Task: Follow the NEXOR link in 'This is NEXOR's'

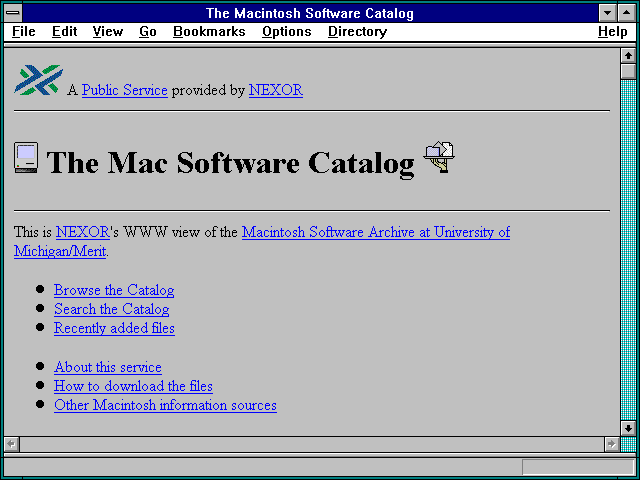Action: pyautogui.click(x=82, y=232)
